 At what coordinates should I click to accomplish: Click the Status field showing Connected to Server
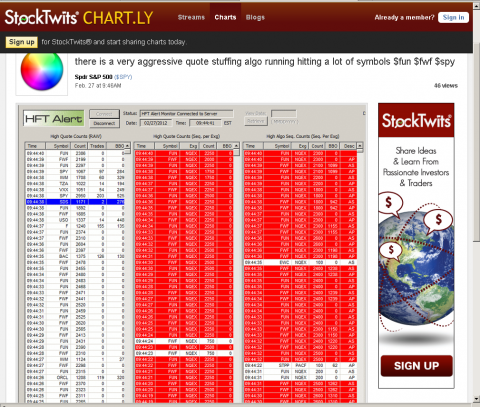coord(186,114)
